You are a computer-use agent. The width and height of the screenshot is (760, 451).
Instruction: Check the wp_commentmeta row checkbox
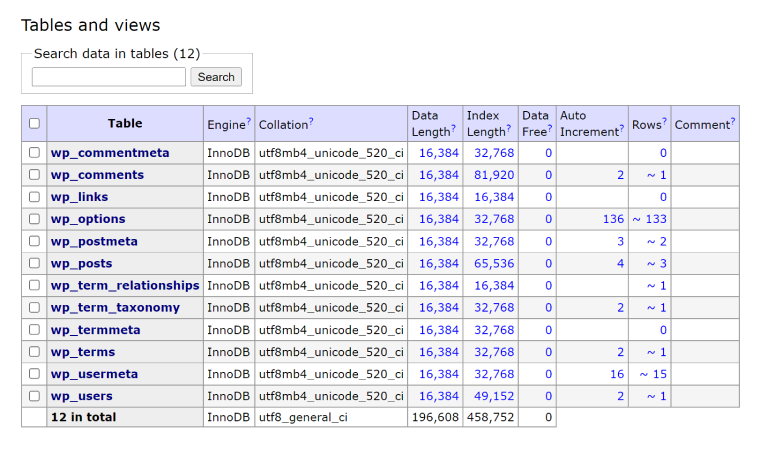point(34,152)
